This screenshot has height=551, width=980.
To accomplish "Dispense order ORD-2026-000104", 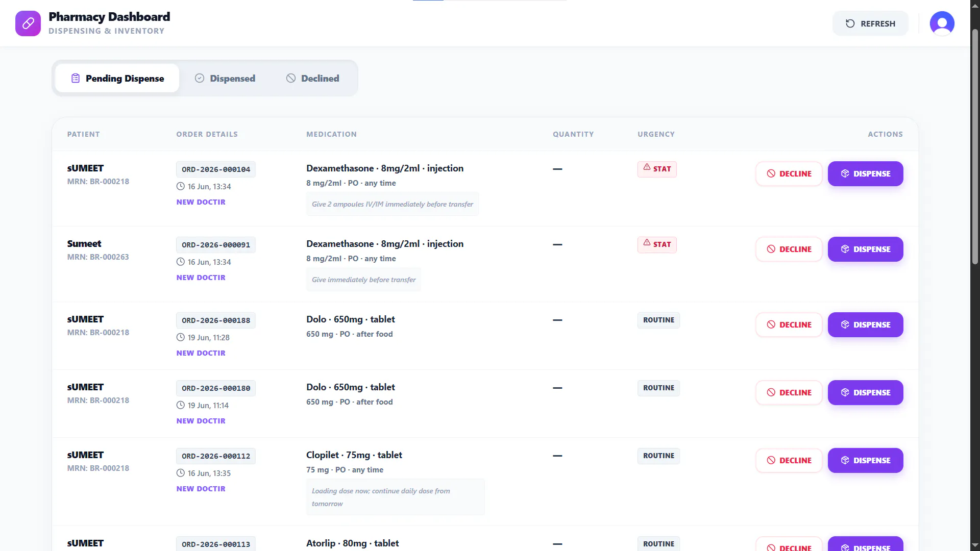I will tap(866, 173).
